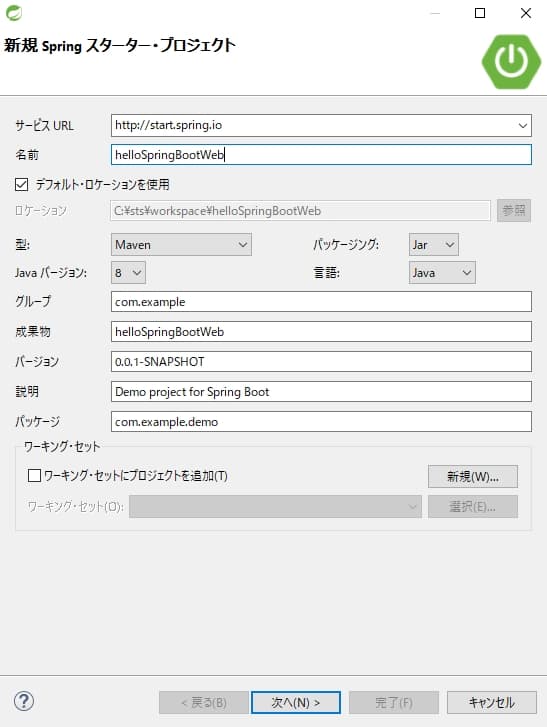Click the 選択(E)... button
Screen dimensions: 547x727
click(473, 506)
